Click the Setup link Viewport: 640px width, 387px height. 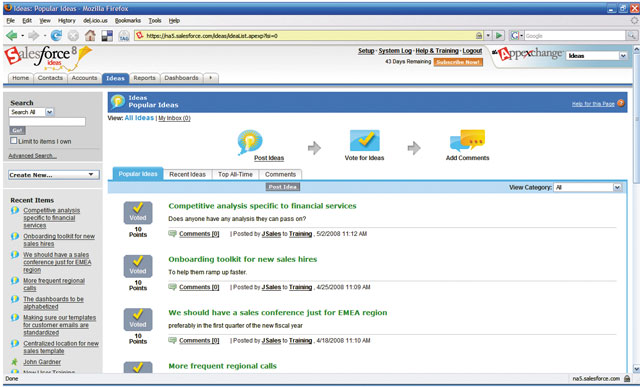[x=366, y=51]
